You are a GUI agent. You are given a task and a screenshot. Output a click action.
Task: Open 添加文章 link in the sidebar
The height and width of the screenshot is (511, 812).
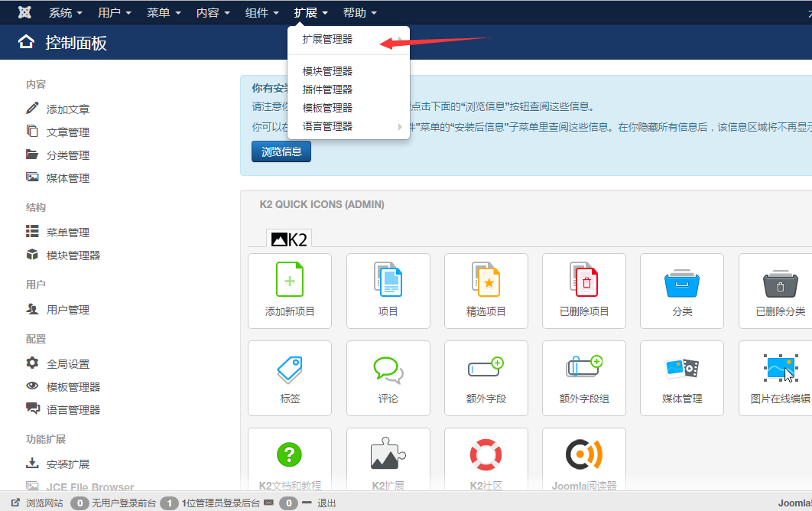click(x=68, y=109)
